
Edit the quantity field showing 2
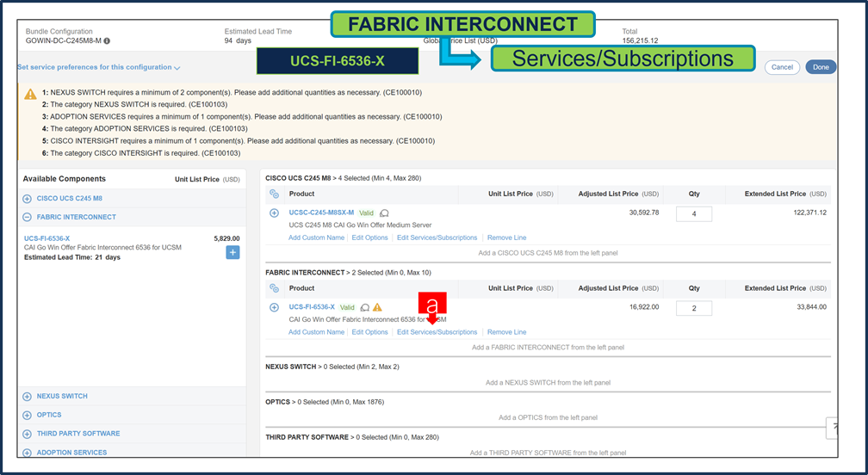click(694, 308)
